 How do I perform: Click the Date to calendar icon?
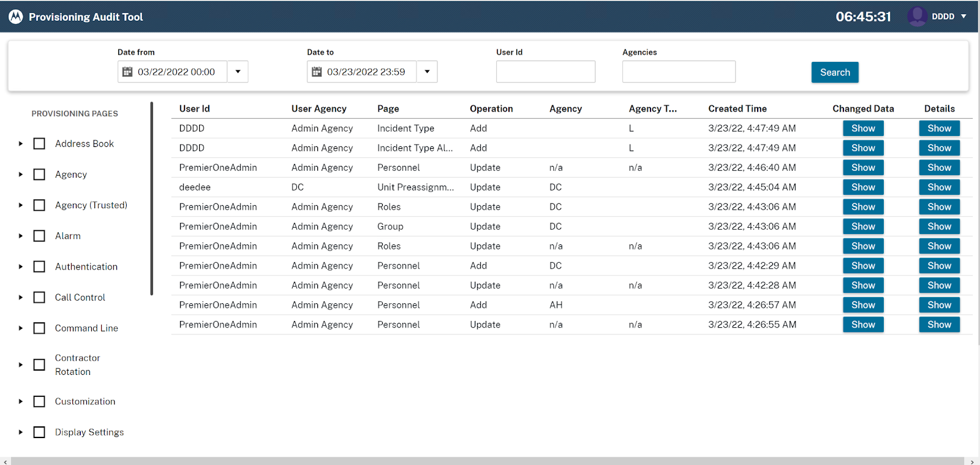(317, 72)
